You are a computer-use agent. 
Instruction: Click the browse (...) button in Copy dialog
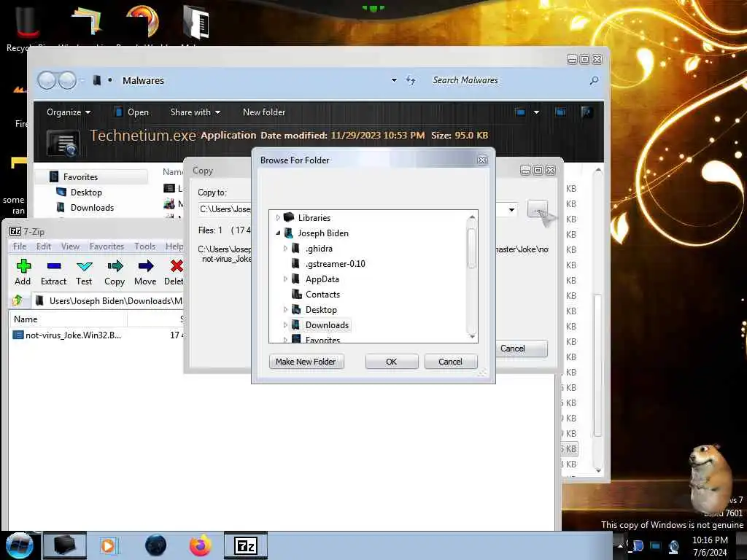click(538, 209)
